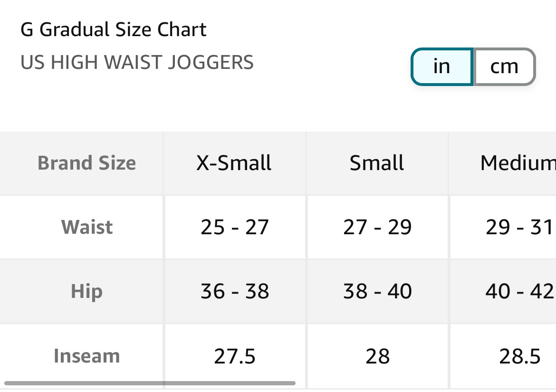
Task: Click the Brand Size header cell
Action: pos(86,163)
